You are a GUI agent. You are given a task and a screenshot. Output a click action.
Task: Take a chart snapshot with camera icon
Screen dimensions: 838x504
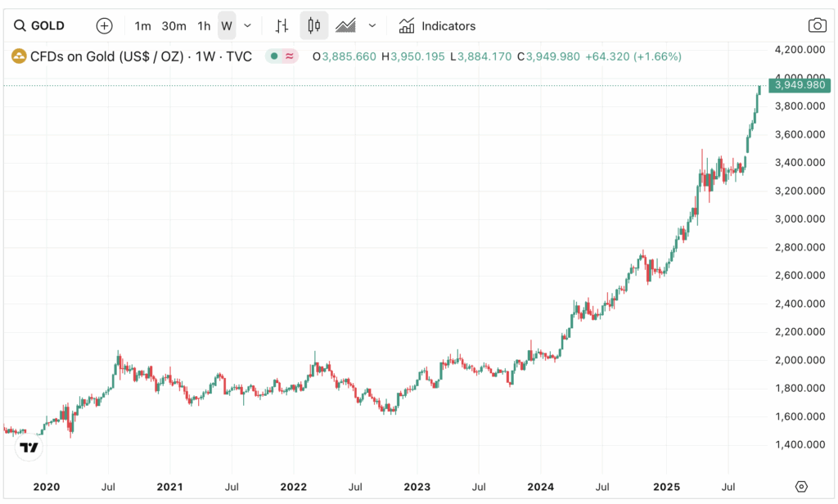pos(817,25)
